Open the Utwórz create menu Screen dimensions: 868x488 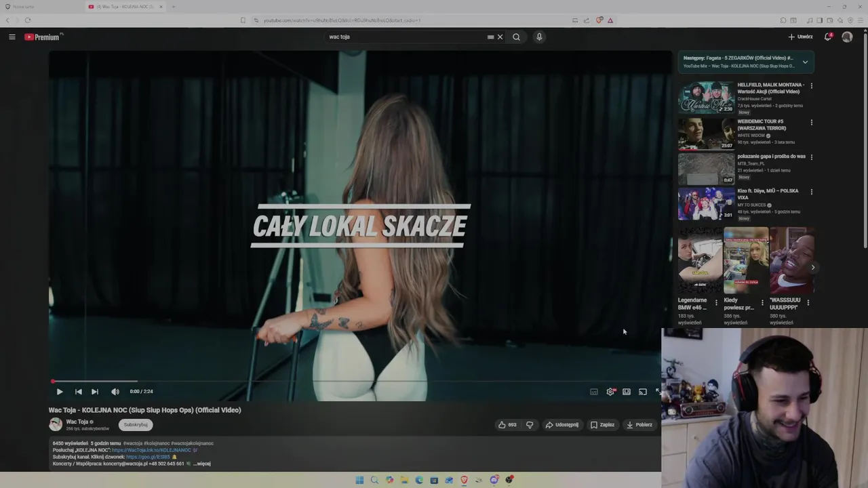tap(800, 37)
